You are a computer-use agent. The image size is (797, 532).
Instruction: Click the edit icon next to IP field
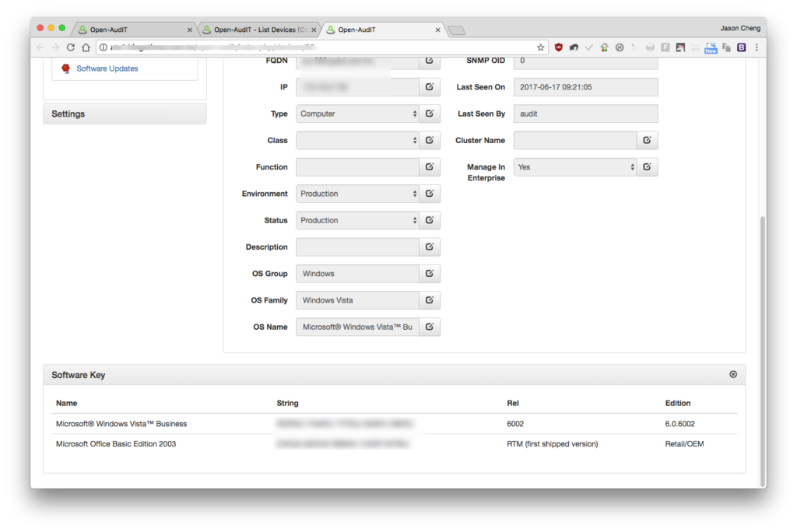430,87
